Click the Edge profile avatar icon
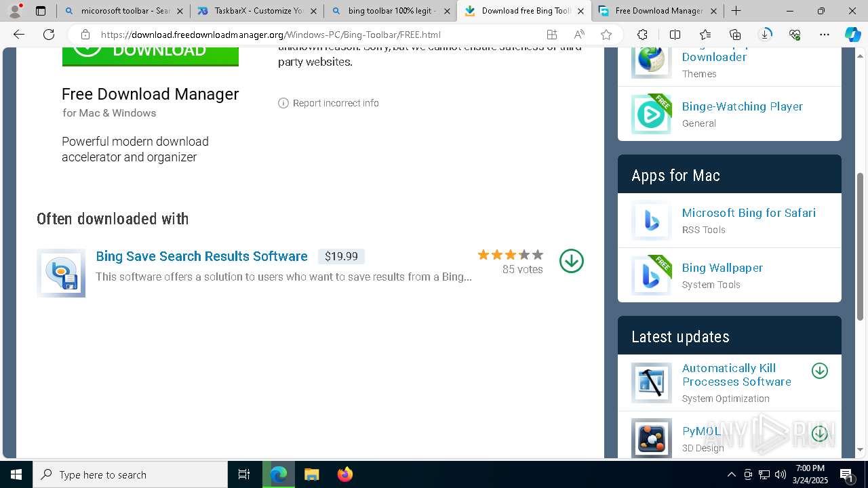 click(x=15, y=11)
